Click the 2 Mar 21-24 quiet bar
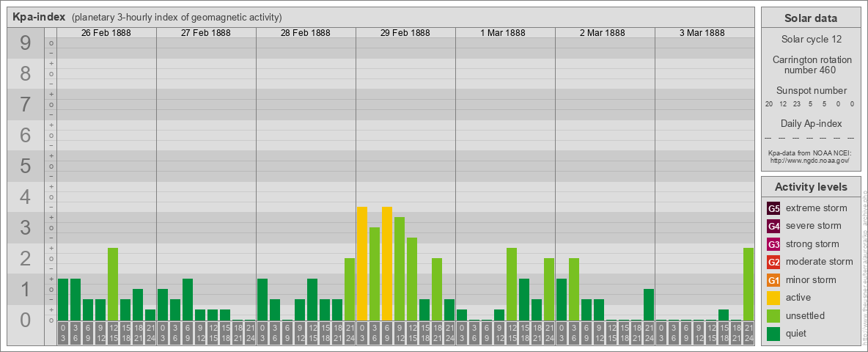868x352 pixels. tap(649, 304)
